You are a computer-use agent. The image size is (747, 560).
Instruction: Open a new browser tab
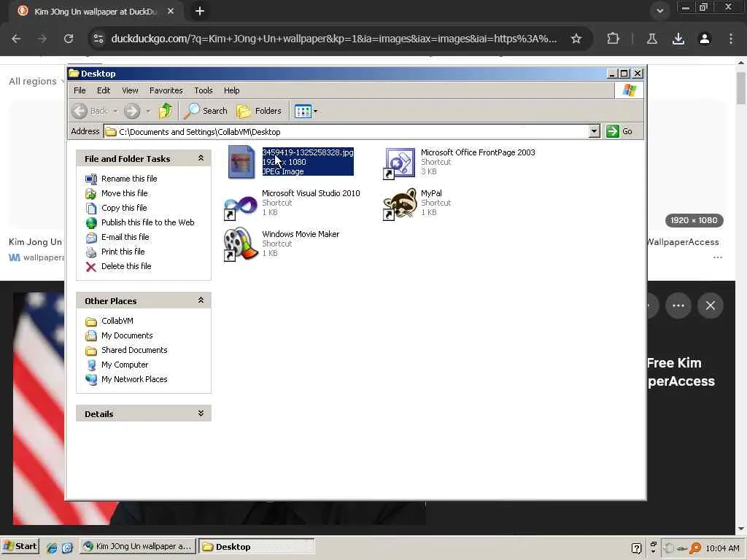(200, 11)
